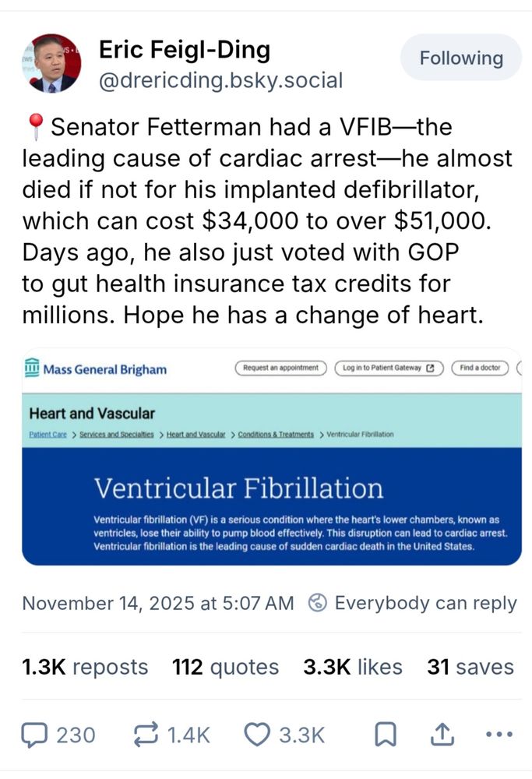This screenshot has height=779, width=532.
Task: Save post using bookmark icon
Action: (385, 735)
